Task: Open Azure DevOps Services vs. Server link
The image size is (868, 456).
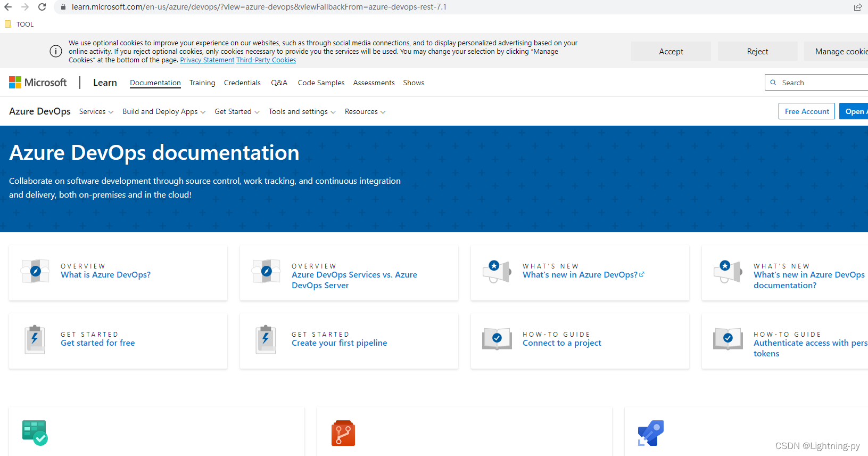Action: pos(354,280)
